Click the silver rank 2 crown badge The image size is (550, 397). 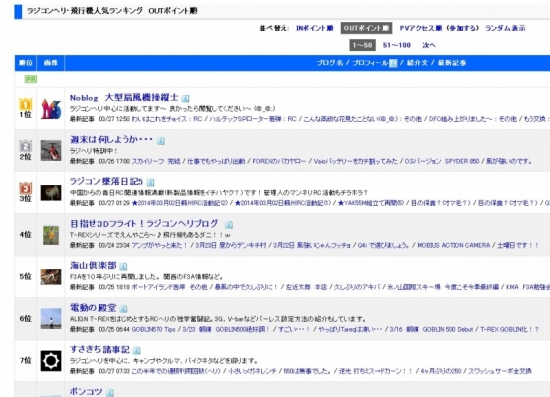pos(25,146)
